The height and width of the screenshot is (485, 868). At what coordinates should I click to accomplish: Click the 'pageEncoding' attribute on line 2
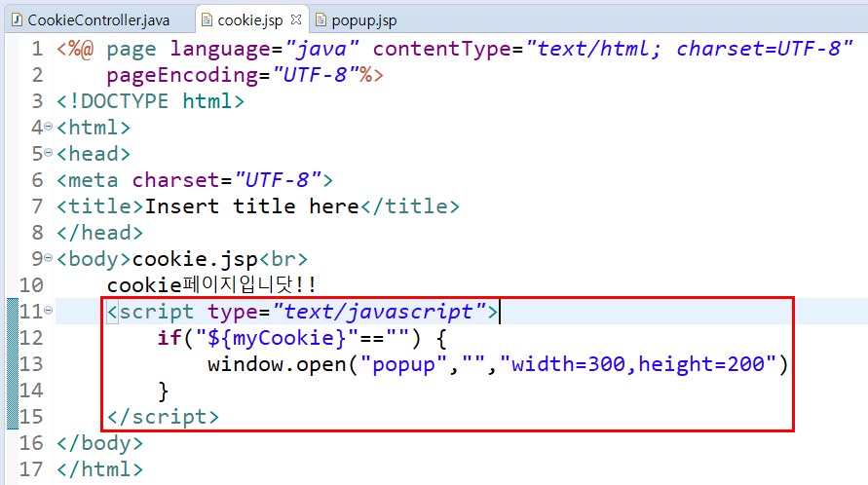point(182,75)
